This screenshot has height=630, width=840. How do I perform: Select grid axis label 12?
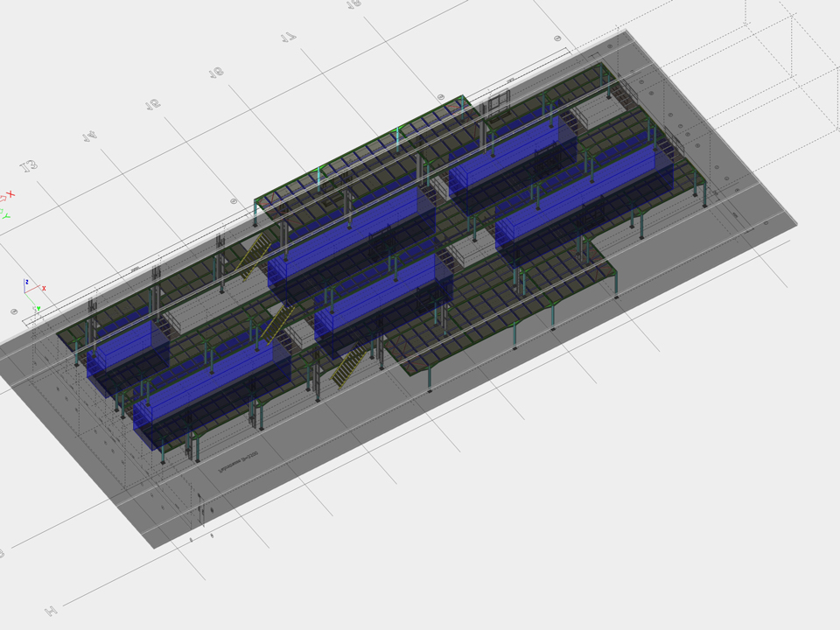(152, 104)
